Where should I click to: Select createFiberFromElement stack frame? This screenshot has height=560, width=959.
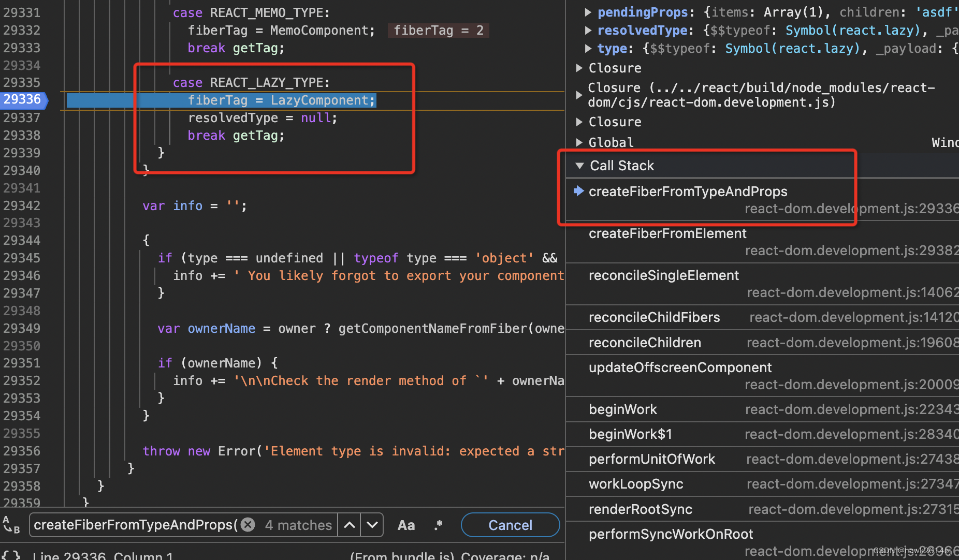click(x=762, y=242)
